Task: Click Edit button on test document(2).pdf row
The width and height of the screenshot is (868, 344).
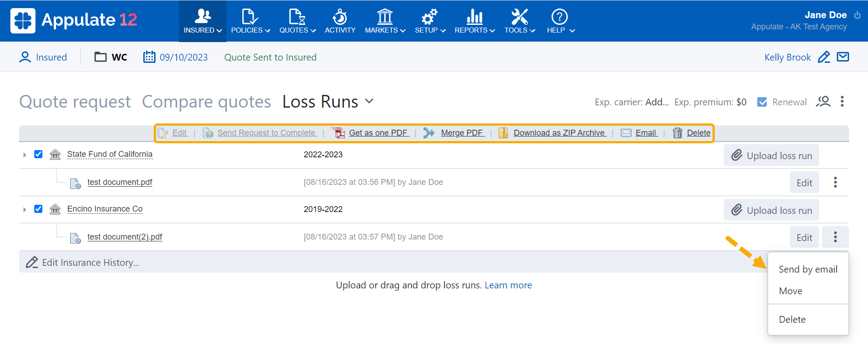Action: pos(804,237)
